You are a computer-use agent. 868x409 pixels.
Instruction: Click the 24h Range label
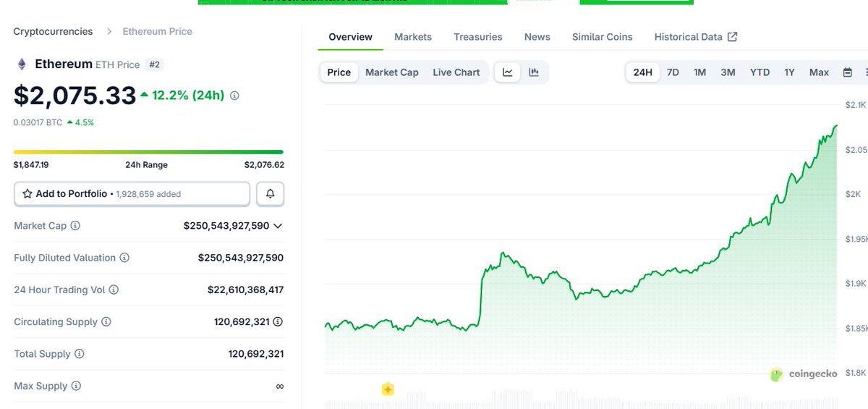coord(146,165)
